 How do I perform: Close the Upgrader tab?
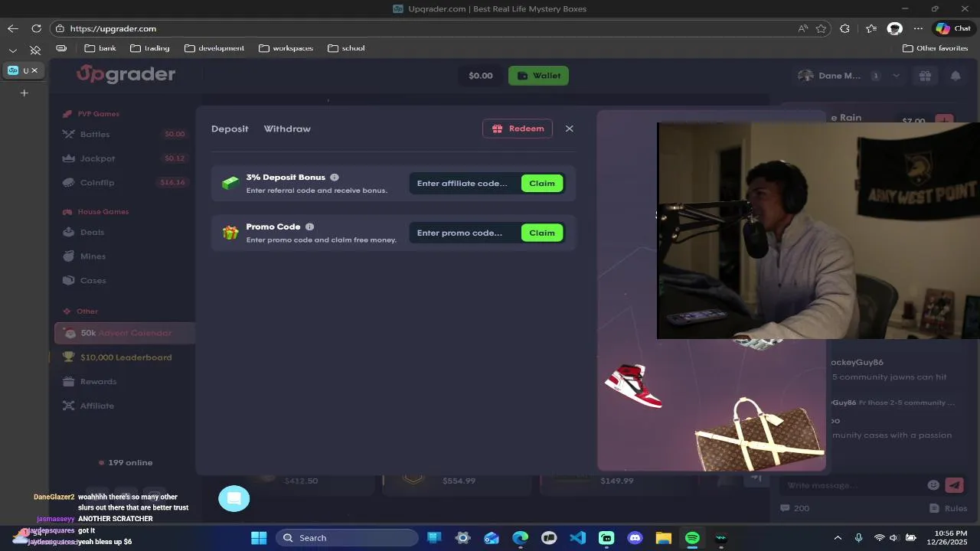click(x=34, y=70)
